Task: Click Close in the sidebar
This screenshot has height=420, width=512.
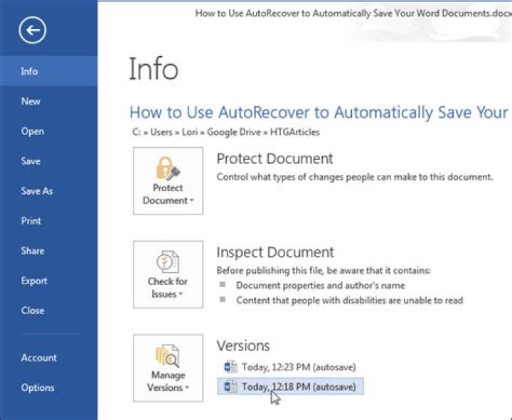Action: pyautogui.click(x=48, y=311)
